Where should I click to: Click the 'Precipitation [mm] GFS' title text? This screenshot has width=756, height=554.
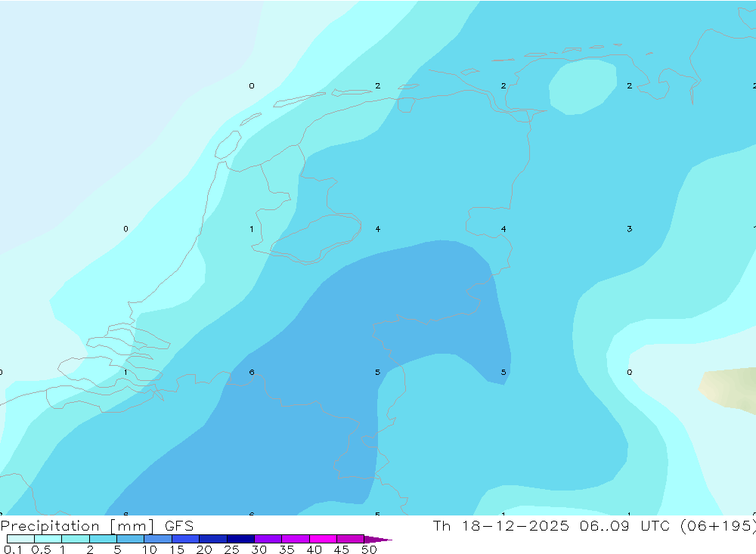click(97, 526)
